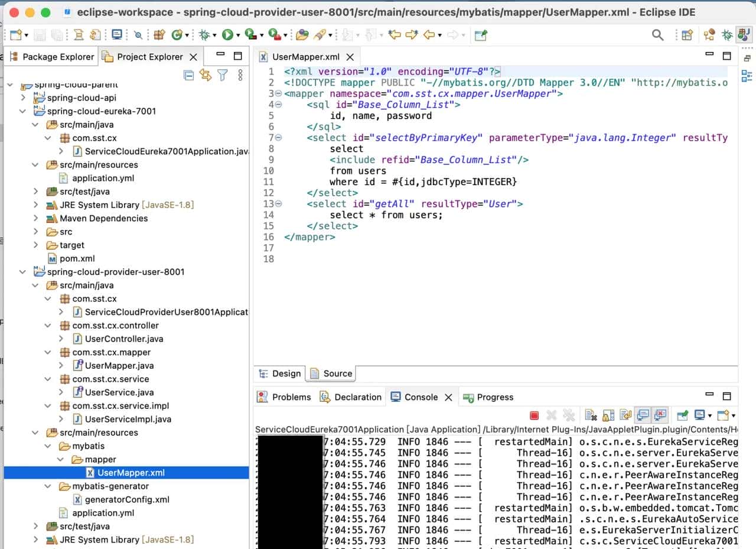The height and width of the screenshot is (549, 756).
Task: Click the Search magnifier icon in toolbar
Action: click(657, 35)
